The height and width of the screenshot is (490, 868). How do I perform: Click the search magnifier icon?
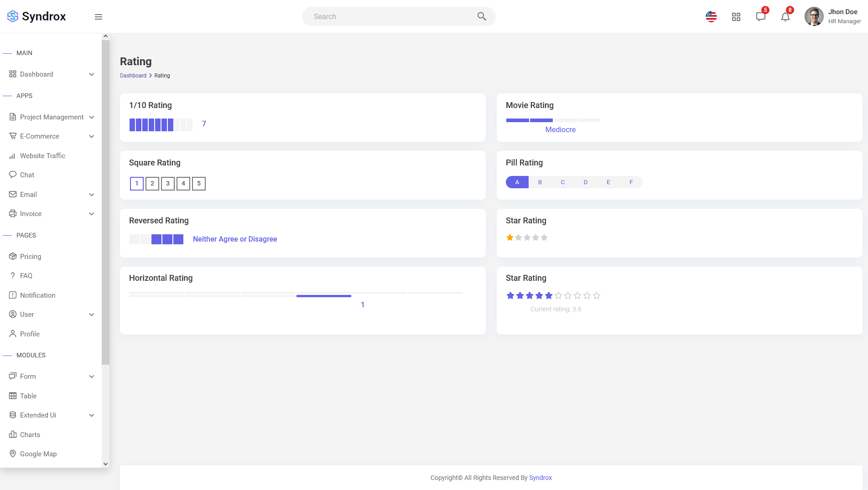point(481,16)
